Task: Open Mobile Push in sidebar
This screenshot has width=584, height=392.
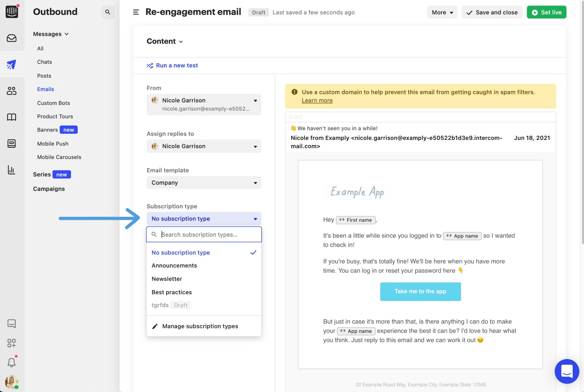Action: (x=53, y=144)
